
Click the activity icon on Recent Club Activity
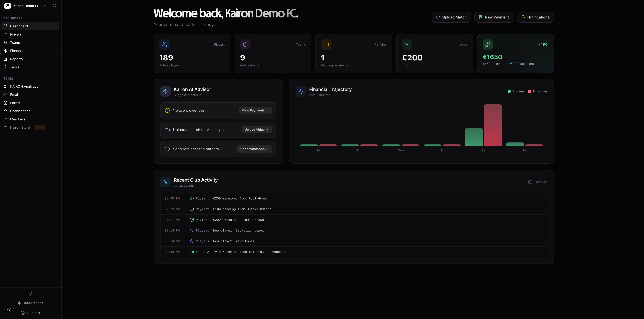[x=165, y=182]
